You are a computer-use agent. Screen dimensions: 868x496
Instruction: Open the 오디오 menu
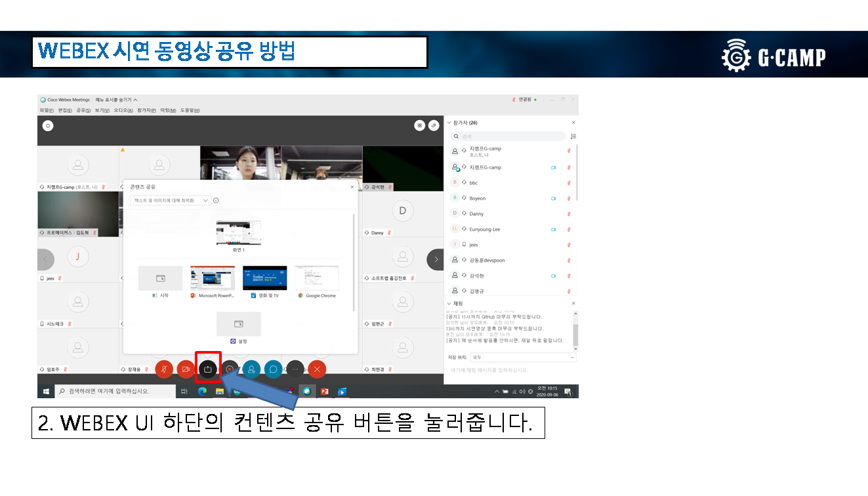(x=123, y=110)
